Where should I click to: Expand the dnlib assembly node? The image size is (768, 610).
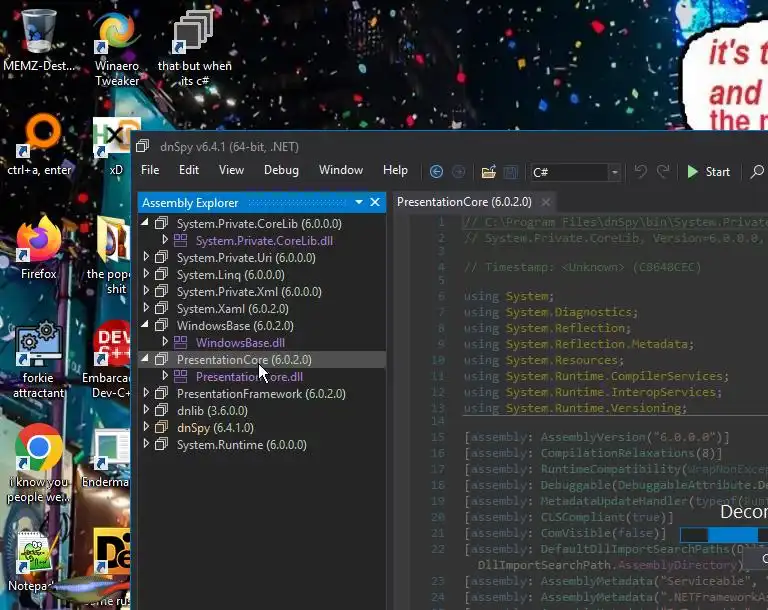click(146, 410)
